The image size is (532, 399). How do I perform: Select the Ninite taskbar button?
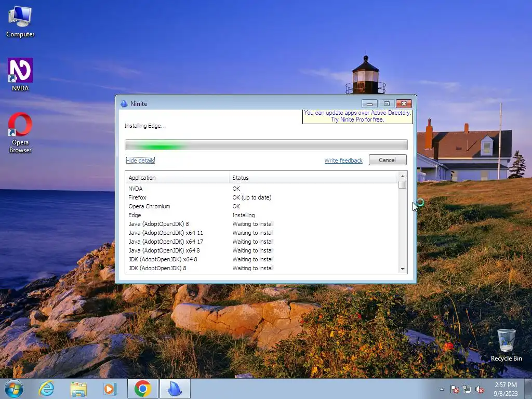(175, 389)
